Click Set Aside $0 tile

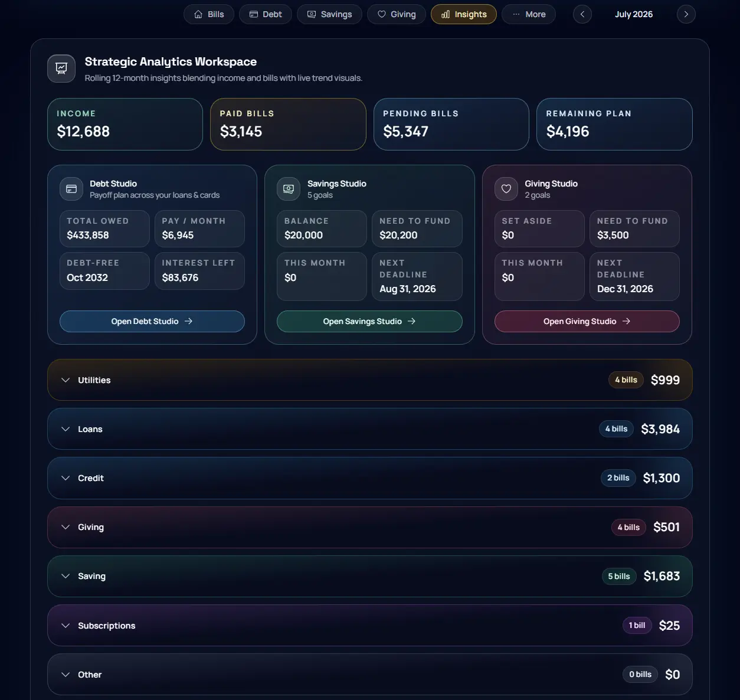tap(539, 228)
